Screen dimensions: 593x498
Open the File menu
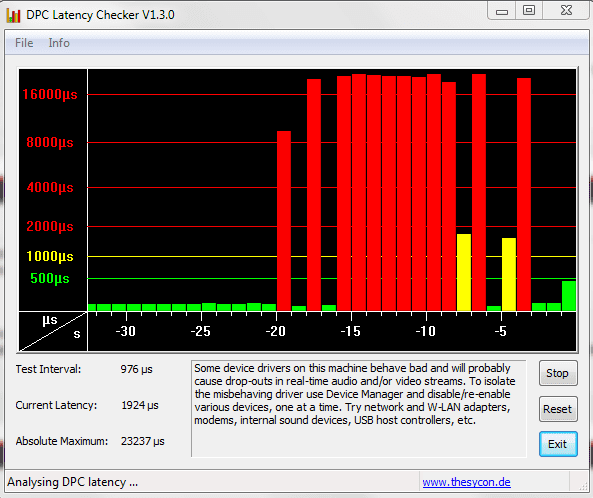[x=24, y=43]
